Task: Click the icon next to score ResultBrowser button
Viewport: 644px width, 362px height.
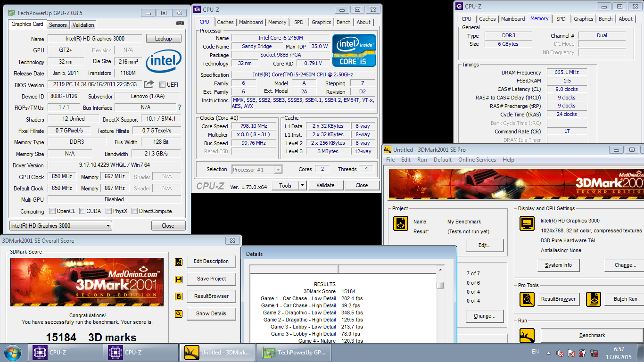Action: click(179, 296)
